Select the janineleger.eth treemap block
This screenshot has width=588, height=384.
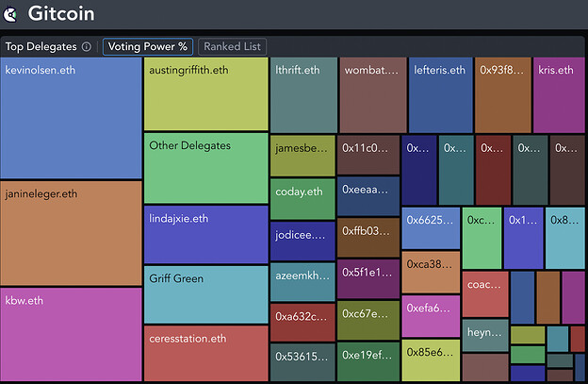pyautogui.click(x=71, y=233)
